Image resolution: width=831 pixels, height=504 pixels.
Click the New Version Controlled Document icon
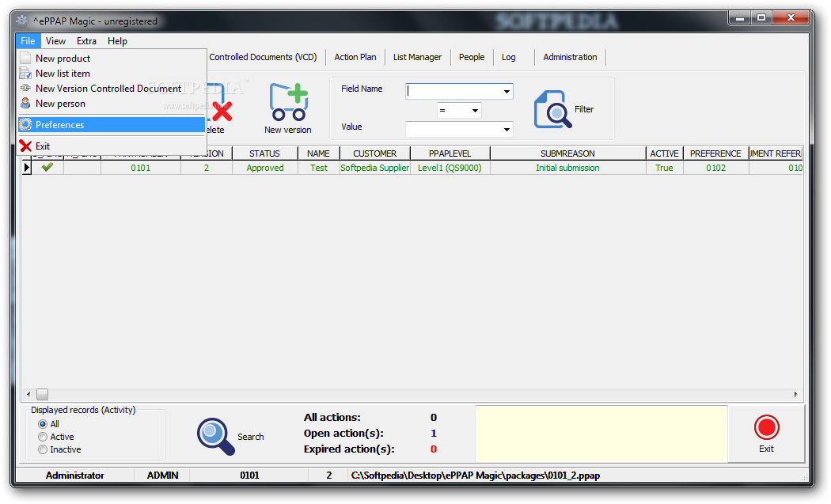coord(25,88)
